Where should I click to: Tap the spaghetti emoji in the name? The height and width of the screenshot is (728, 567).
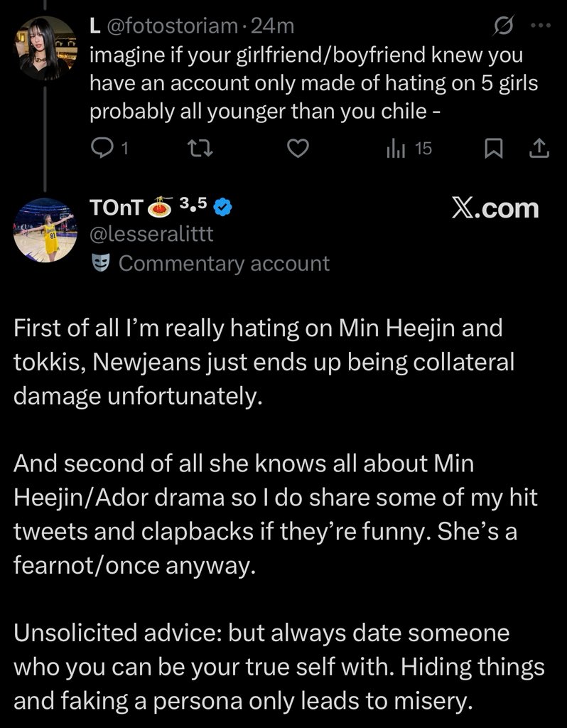click(160, 207)
